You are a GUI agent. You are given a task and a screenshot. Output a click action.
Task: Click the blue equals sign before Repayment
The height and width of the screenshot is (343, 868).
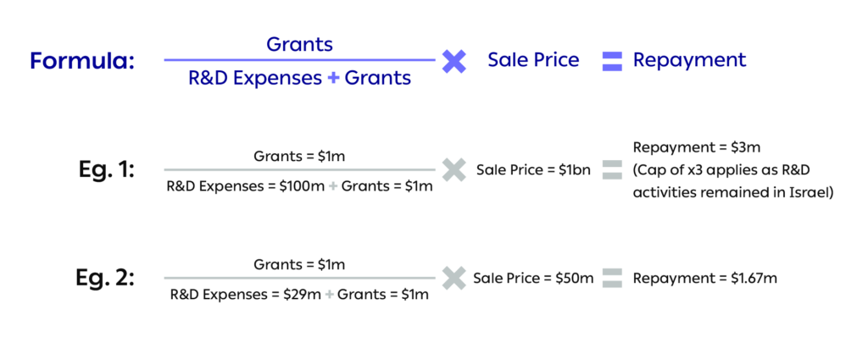coord(613,61)
